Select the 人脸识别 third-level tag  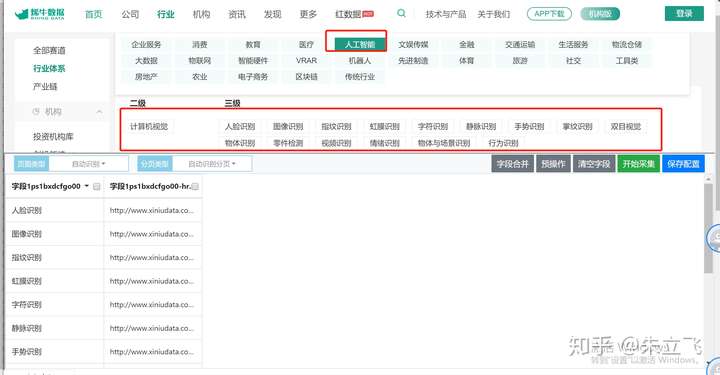pyautogui.click(x=240, y=126)
